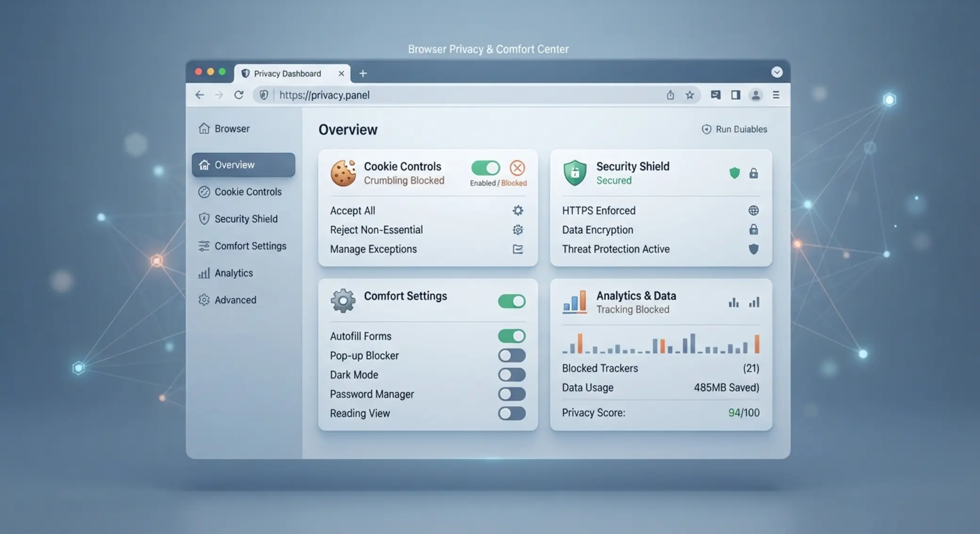Open Manage Exceptions
This screenshot has width=980, height=534.
point(373,249)
